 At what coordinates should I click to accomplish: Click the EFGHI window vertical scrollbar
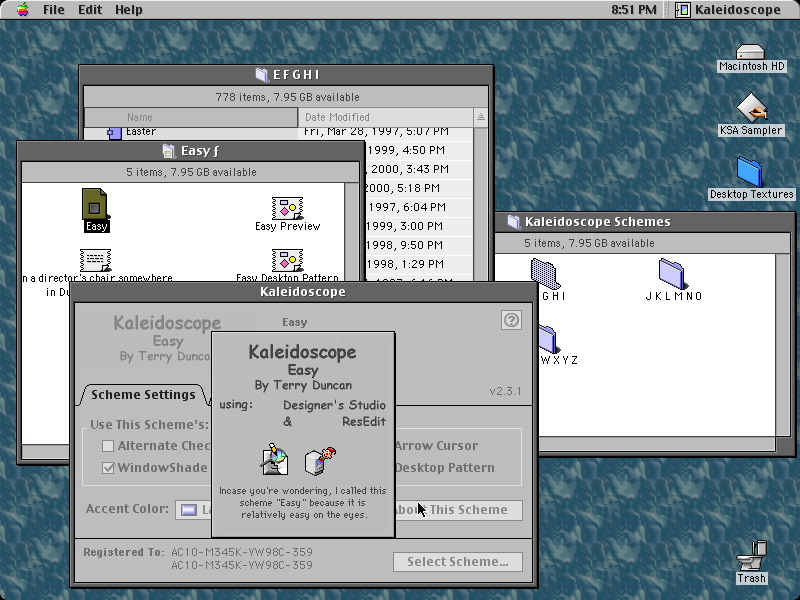481,204
